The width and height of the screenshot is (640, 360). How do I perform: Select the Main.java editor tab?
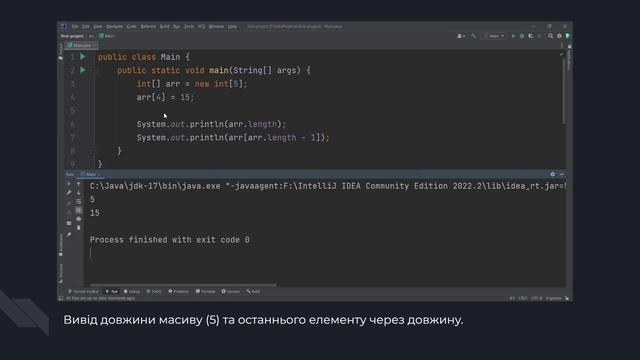[82, 45]
